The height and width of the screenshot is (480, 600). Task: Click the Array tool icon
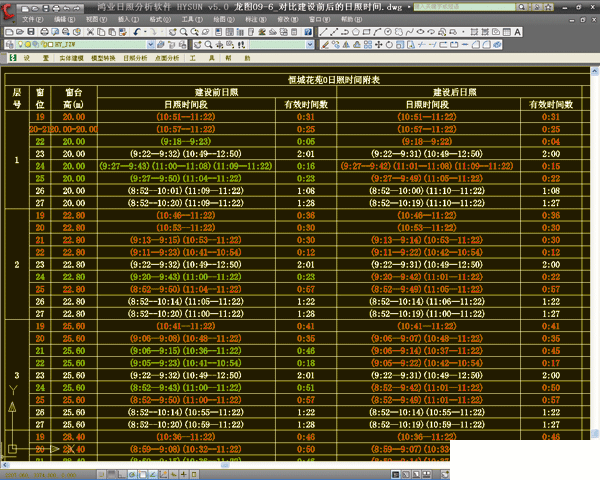pyautogui.click(x=368, y=45)
